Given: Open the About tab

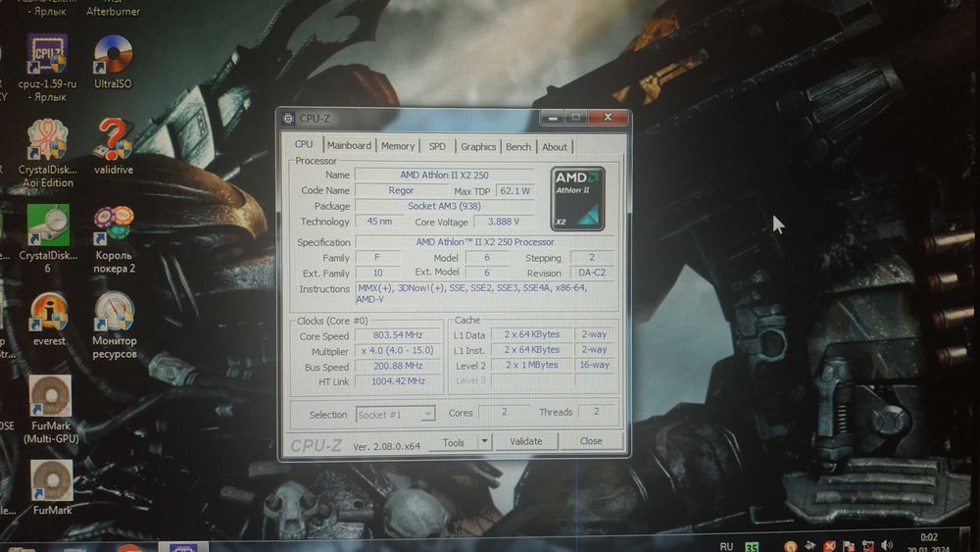Looking at the screenshot, I should 555,147.
